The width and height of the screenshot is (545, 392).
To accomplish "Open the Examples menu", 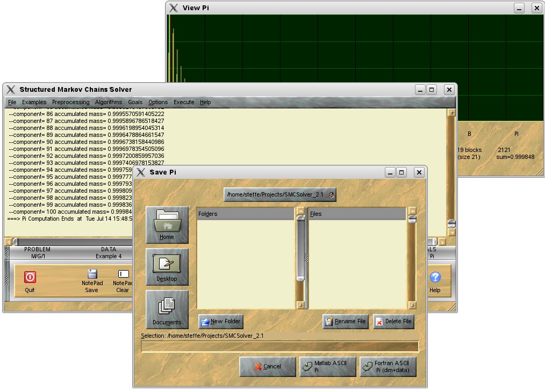I will pos(34,102).
